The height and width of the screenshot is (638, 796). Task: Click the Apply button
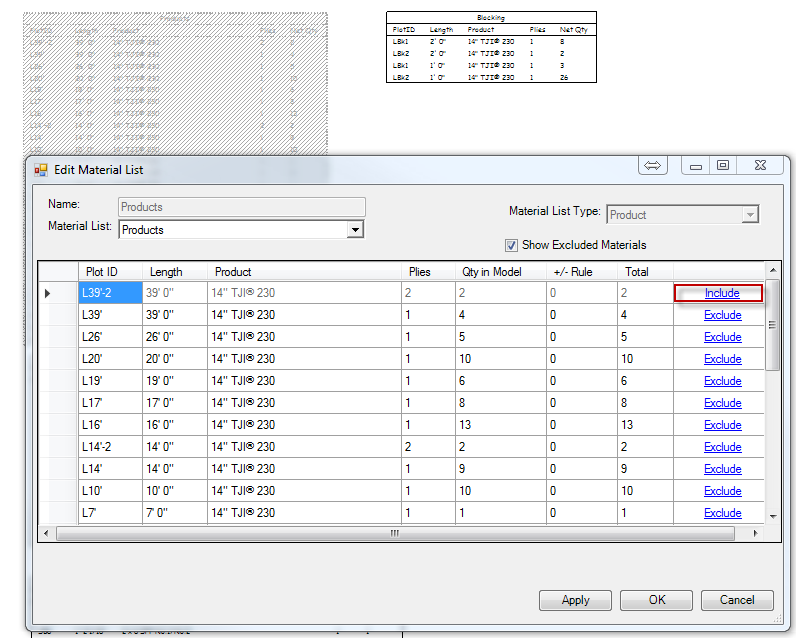click(575, 600)
